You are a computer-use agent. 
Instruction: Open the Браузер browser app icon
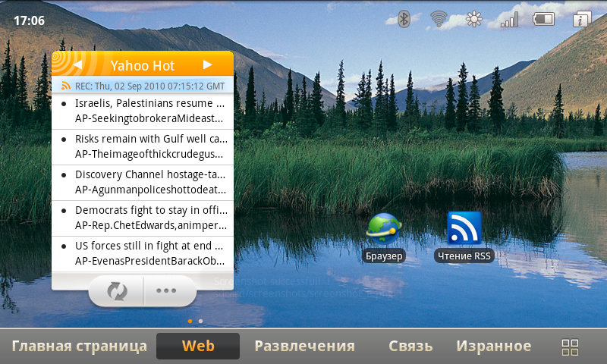coord(384,230)
